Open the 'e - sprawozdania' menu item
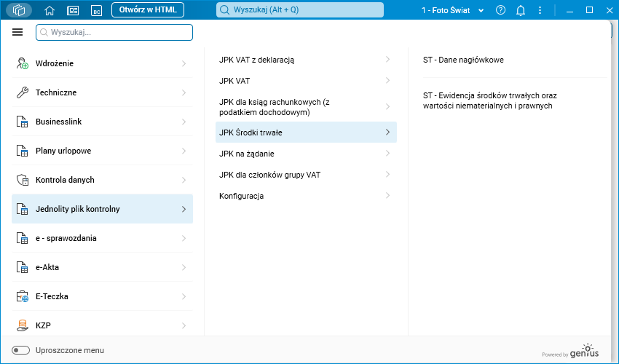This screenshot has height=364, width=619. [66, 238]
